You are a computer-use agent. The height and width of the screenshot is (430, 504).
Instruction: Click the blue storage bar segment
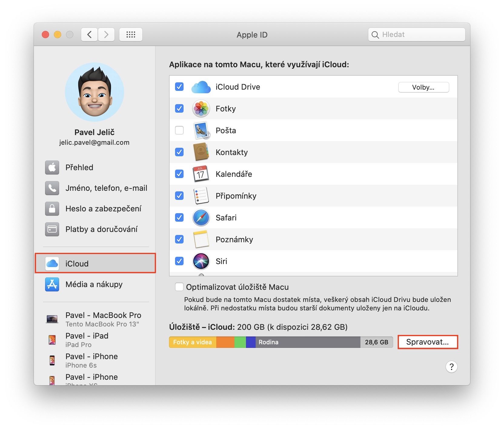click(x=251, y=342)
